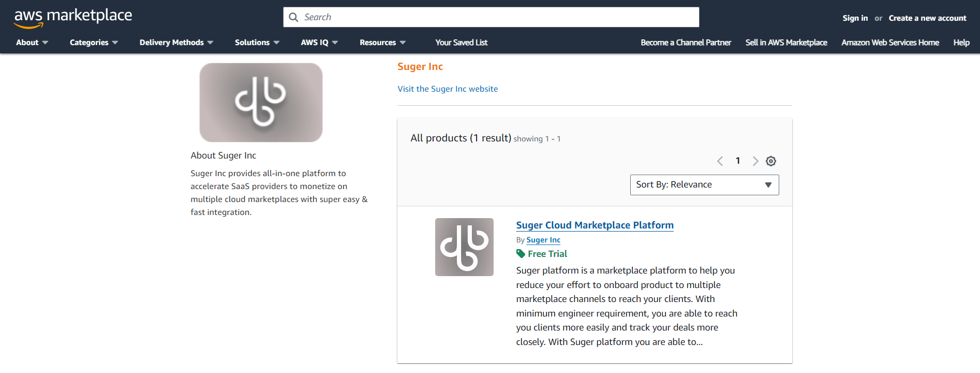Expand the Categories menu
Screen dimensions: 980x373
[x=94, y=42]
